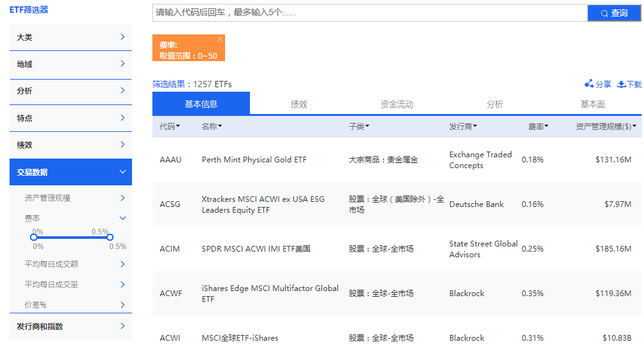
Task: Click the 查询 search button
Action: tap(614, 13)
